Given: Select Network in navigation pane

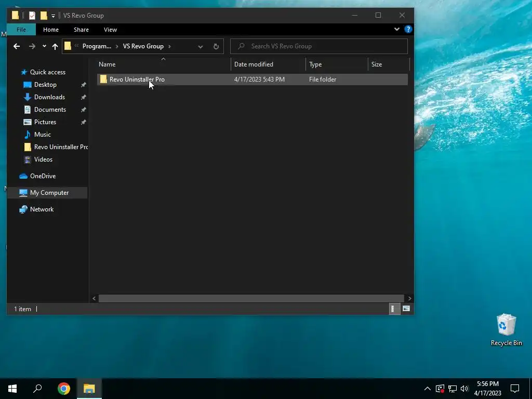Looking at the screenshot, I should tap(42, 209).
